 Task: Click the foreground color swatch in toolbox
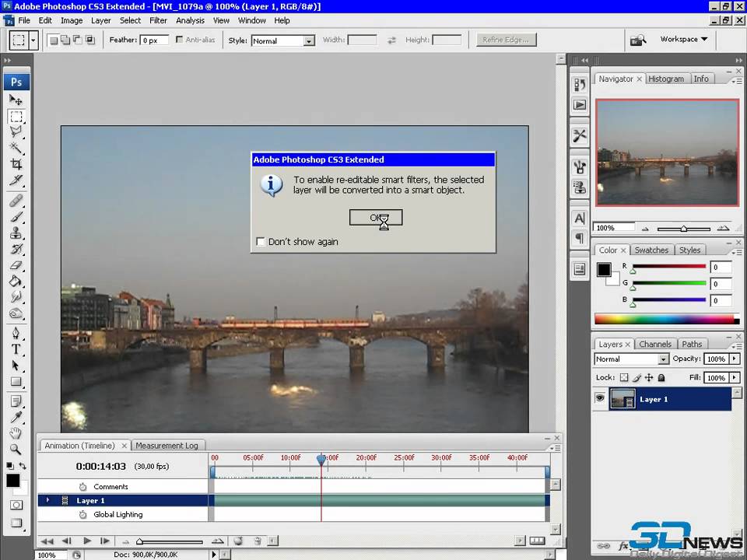pos(13,481)
